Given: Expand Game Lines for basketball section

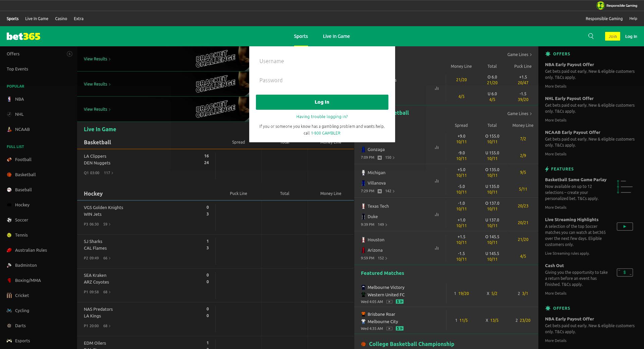Looking at the screenshot, I should click(519, 113).
